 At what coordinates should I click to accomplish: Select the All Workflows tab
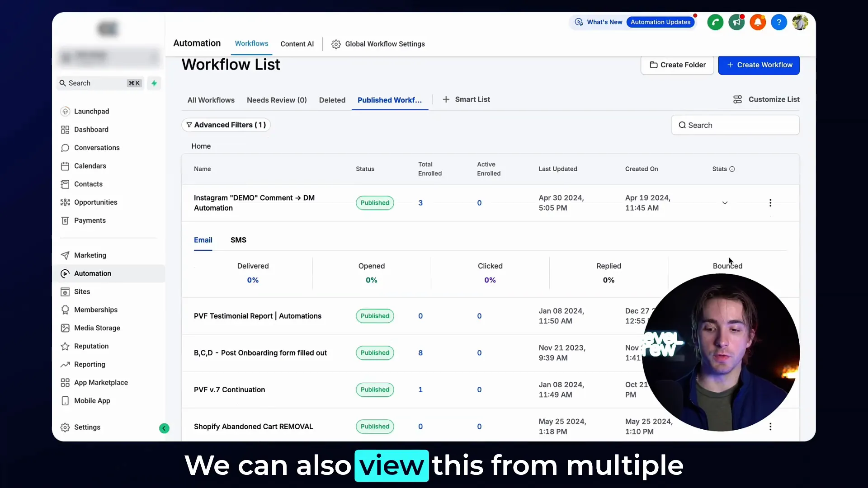pos(211,100)
